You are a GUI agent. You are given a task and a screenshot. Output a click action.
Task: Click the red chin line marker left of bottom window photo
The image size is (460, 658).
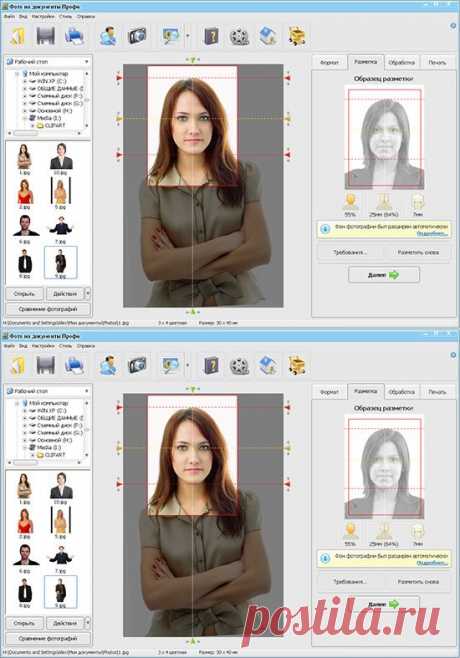(x=119, y=484)
